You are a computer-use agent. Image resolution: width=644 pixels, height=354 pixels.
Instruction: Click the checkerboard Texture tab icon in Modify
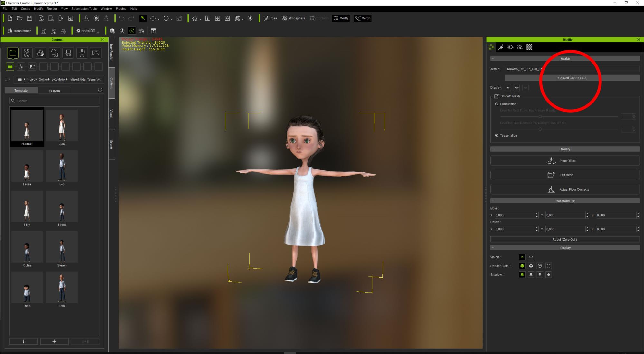tap(529, 47)
